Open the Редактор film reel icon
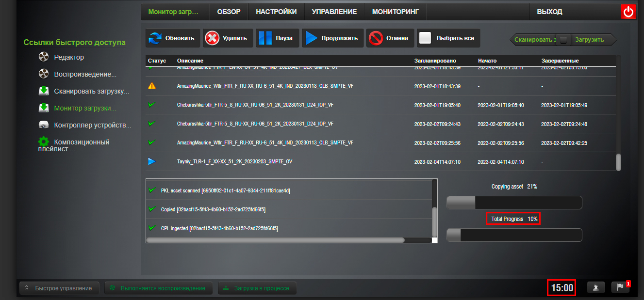644x300 pixels. point(44,57)
